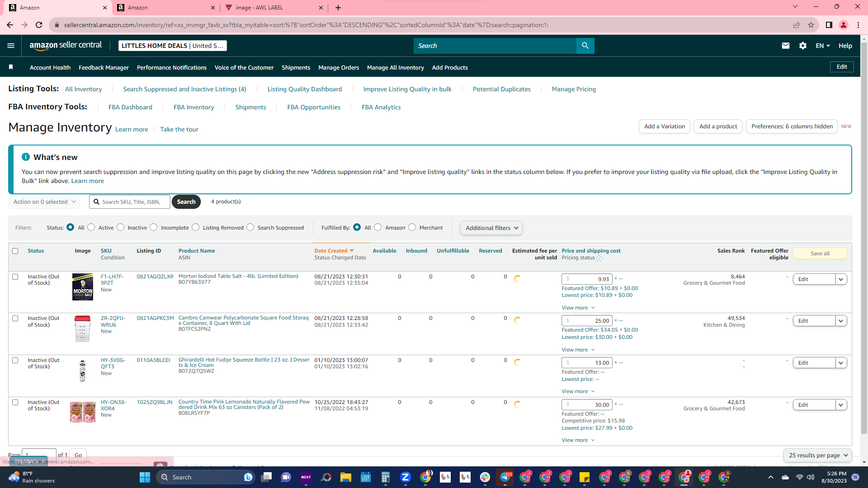Select the Incomplete status filter radio

coord(154,227)
